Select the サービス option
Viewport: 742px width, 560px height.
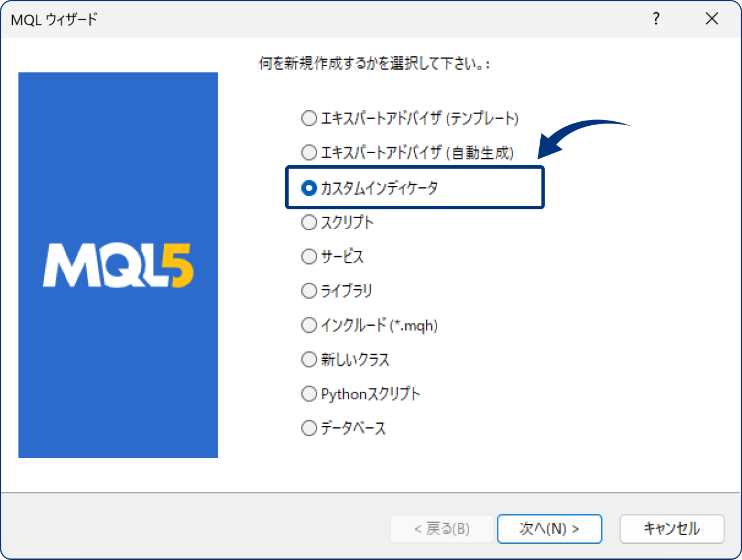coord(309,256)
